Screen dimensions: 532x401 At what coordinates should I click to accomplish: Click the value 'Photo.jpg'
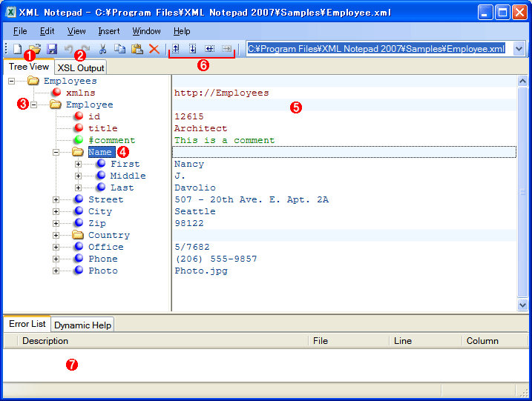pyautogui.click(x=201, y=271)
